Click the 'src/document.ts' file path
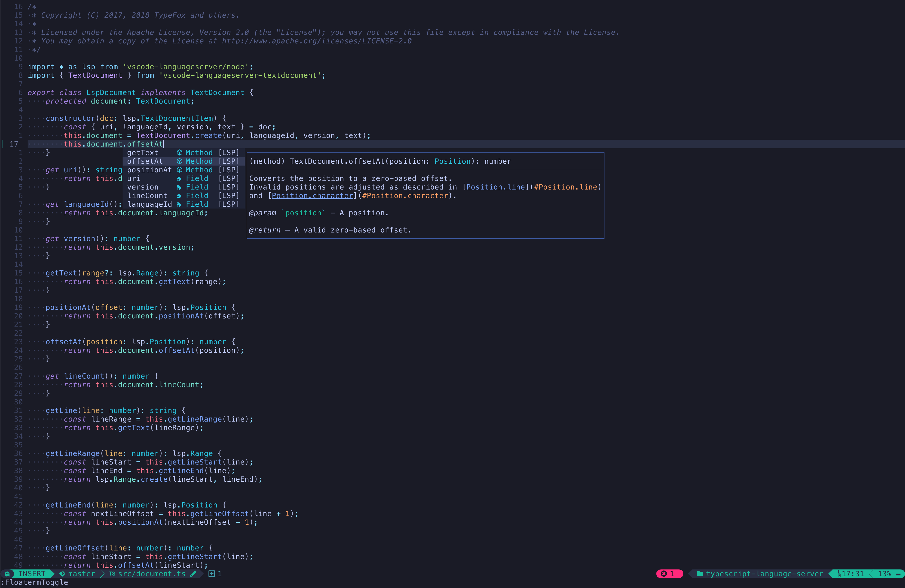The image size is (905, 588). pyautogui.click(x=152, y=574)
